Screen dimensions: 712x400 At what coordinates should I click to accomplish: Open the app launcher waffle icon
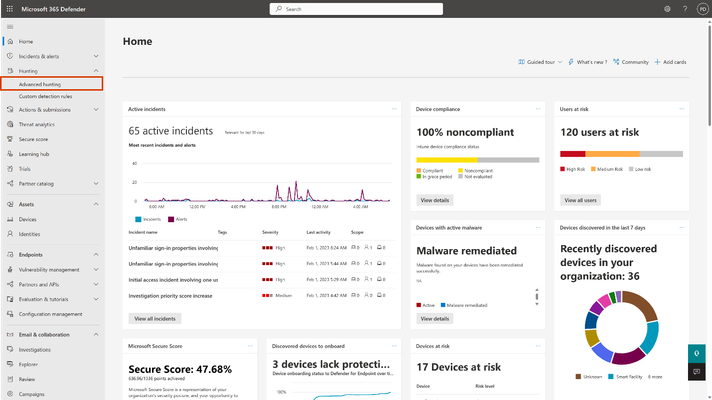(x=10, y=9)
